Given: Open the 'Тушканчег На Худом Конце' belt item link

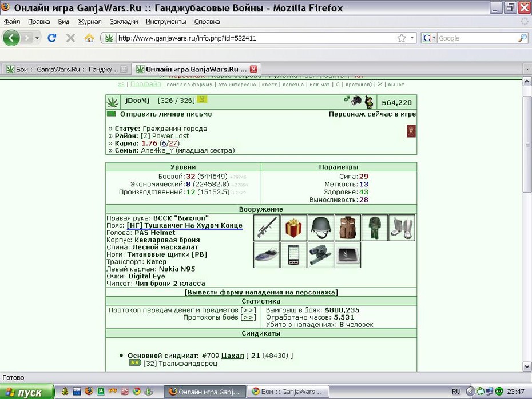Looking at the screenshot, I should point(185,225).
